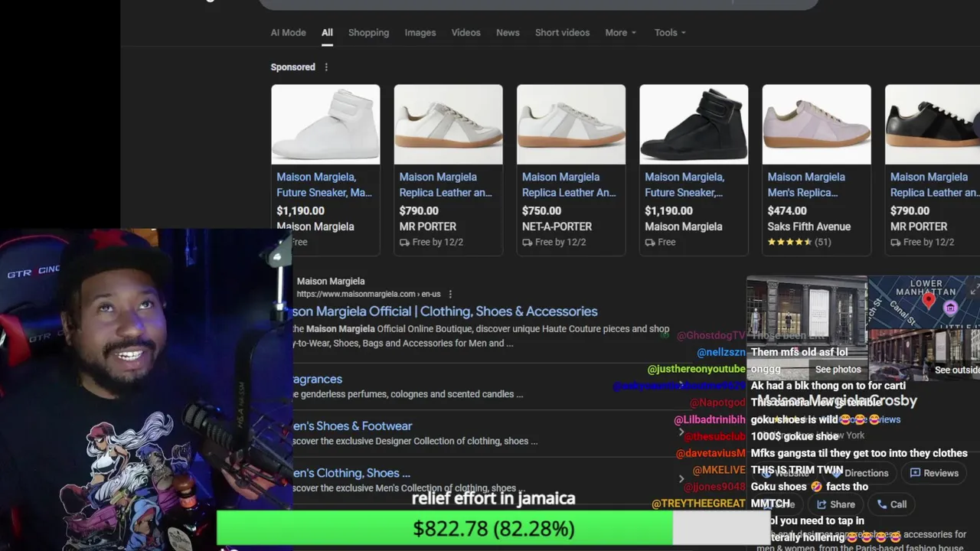Open the Men's Replica product title at $474.00
Viewport: 980px width, 551px height.
806,184
